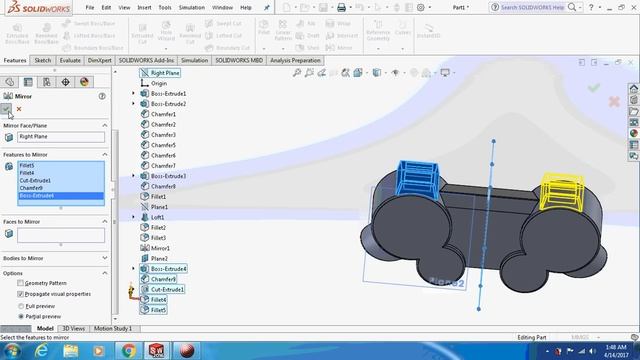Open the File menu
Image resolution: width=640 pixels, height=360 pixels.
pos(90,7)
